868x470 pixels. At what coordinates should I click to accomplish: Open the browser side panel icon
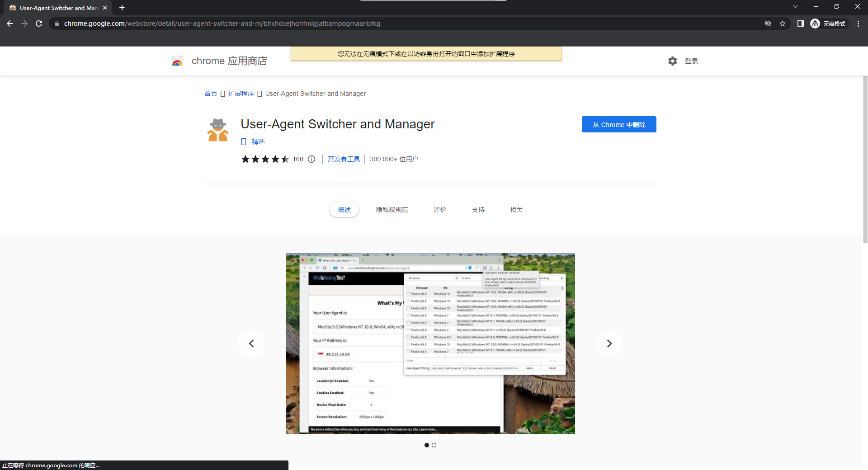[x=800, y=23]
